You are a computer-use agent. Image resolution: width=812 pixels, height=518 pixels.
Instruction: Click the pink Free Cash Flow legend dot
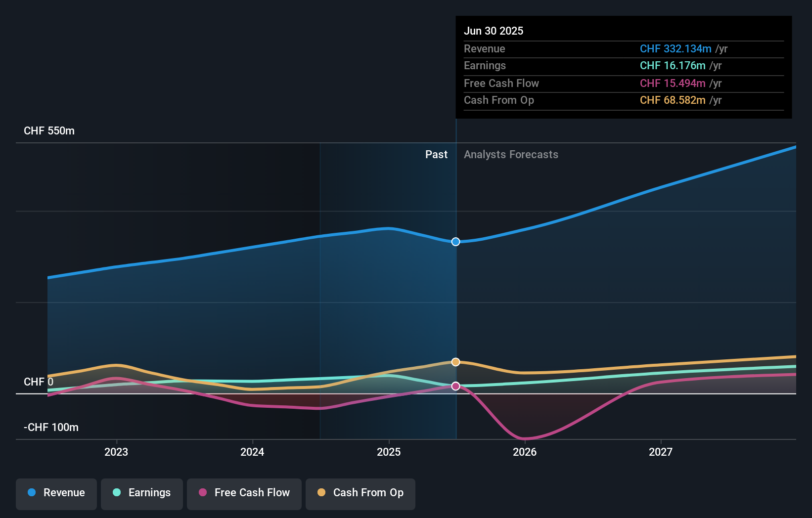[204, 493]
